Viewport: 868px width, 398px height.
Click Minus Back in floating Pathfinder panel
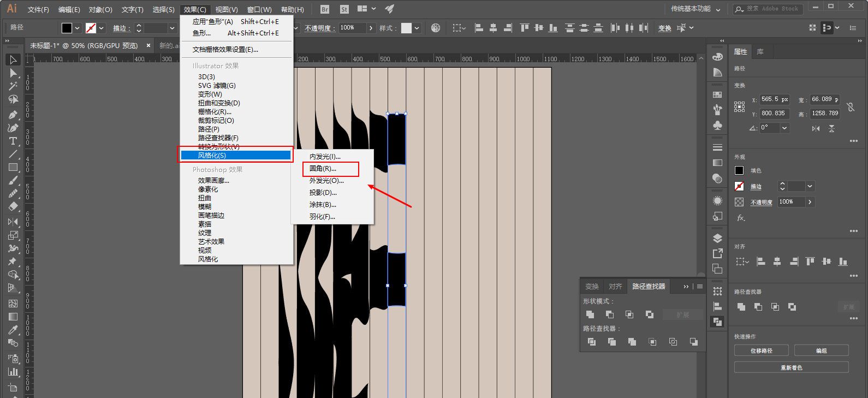[x=693, y=342]
